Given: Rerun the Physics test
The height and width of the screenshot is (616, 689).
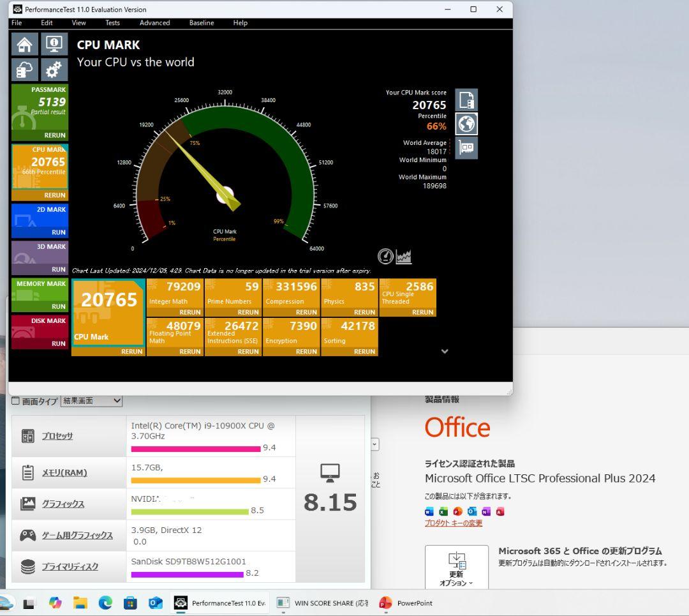Looking at the screenshot, I should [365, 312].
